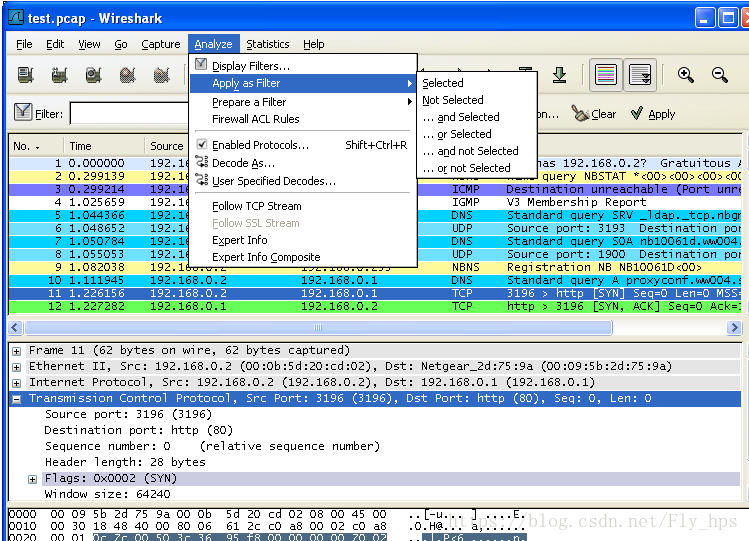Select packet 10 DNS proxyconf query row

[375, 280]
